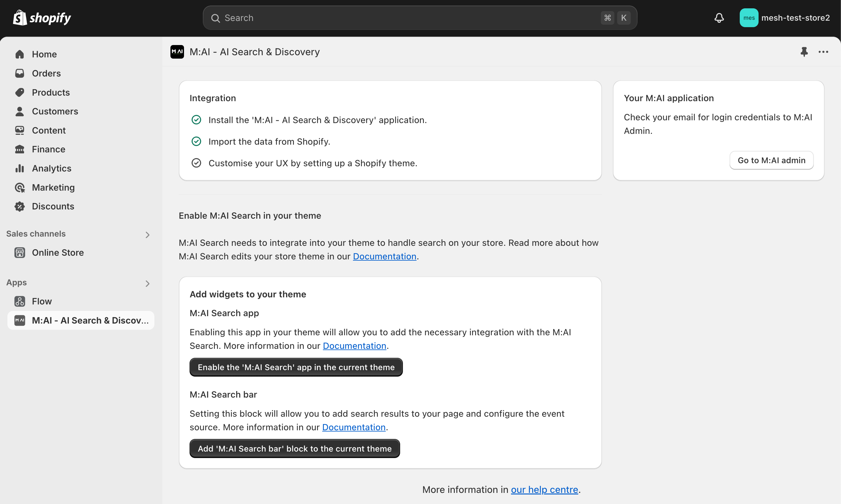Viewport: 841px width, 504px height.
Task: Open Documentation link about theme edits
Action: tap(384, 256)
